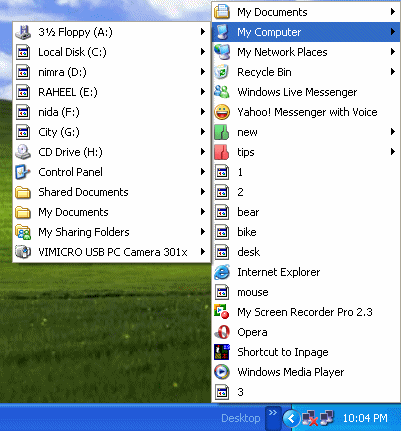401x431 pixels.
Task: Launch Windows Live Messenger from the menu
Action: point(306,92)
